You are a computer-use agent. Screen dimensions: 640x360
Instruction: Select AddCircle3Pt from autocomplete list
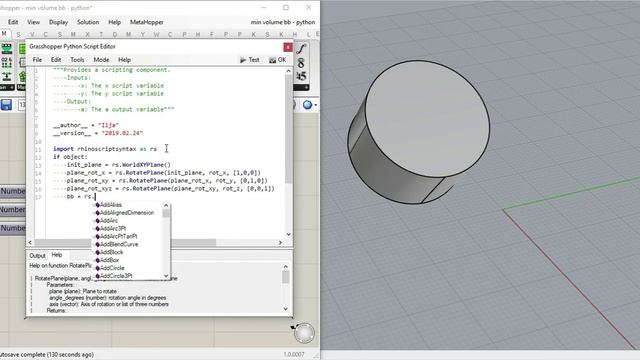pyautogui.click(x=116, y=276)
